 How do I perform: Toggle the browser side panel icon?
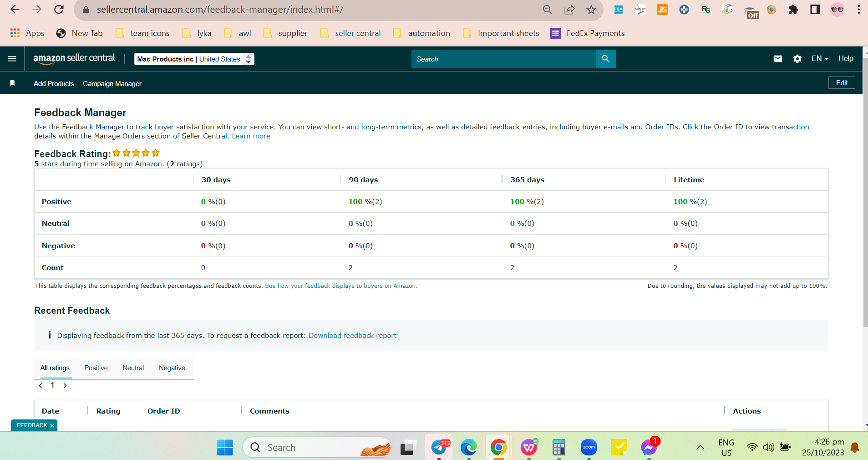pos(815,10)
